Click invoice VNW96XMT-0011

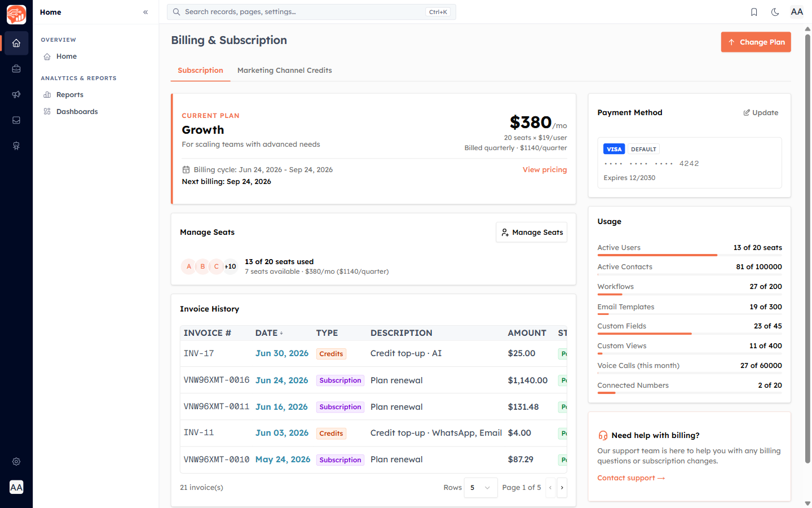pos(217,406)
